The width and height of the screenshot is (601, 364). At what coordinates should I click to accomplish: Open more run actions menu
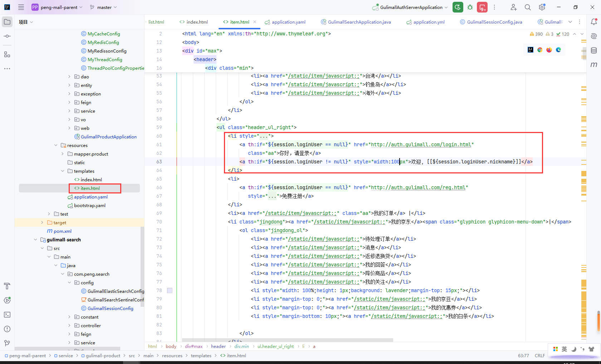click(494, 7)
